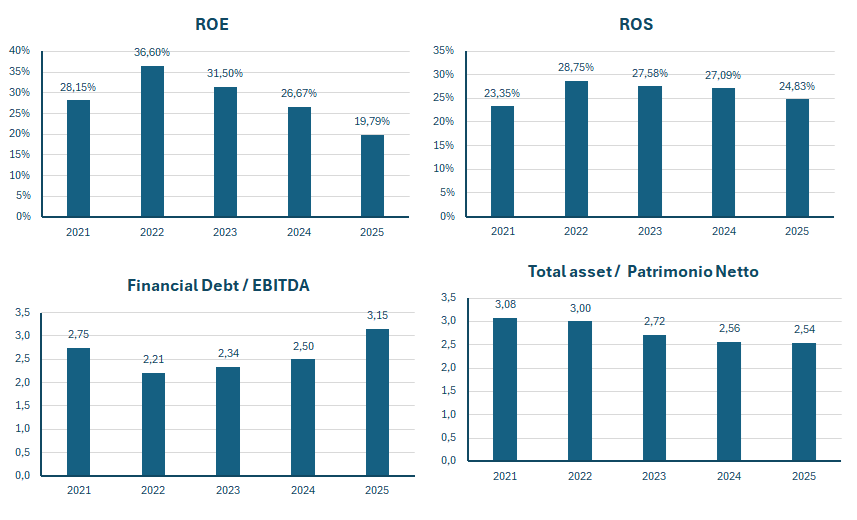The image size is (857, 520).
Task: Select the 2021 bar in Total asset chart
Action: pyautogui.click(x=505, y=389)
